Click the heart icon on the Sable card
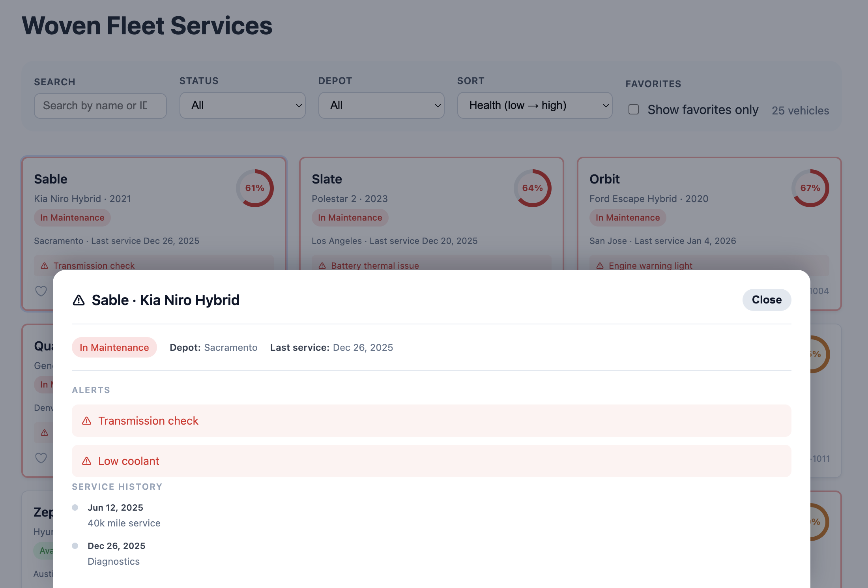The width and height of the screenshot is (868, 588). 41,291
